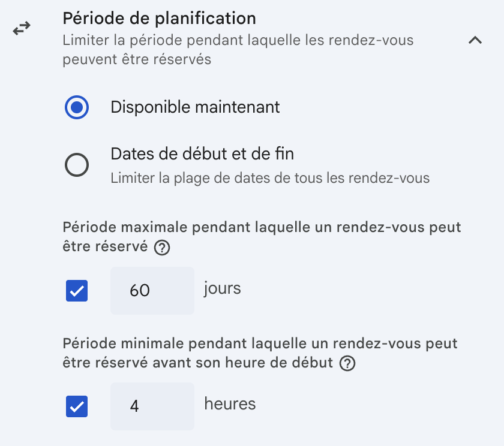Screen dimensions: 504x446
Task: Click the 'Période maximale pendant laquelle' label
Action: (262, 228)
